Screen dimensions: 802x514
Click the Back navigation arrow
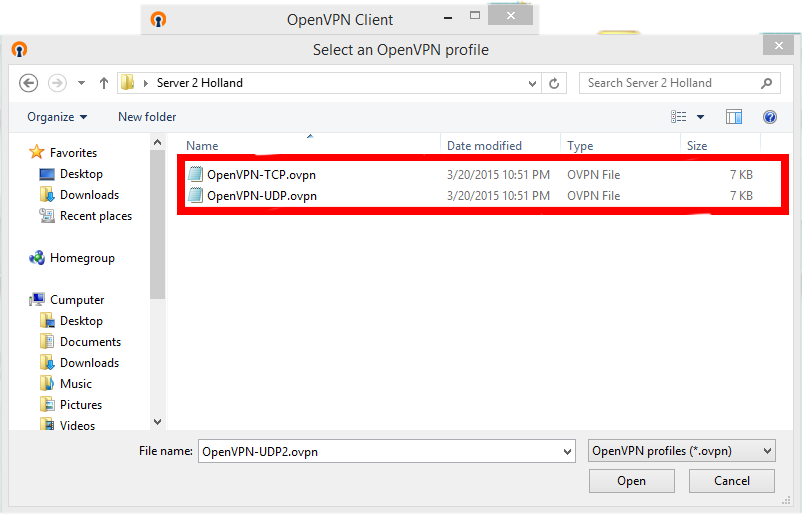tap(28, 83)
